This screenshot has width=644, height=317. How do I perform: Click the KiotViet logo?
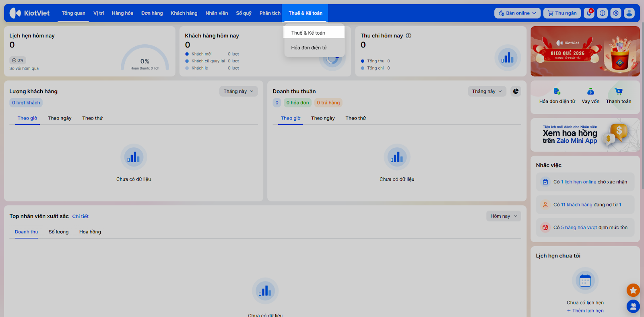pos(30,13)
